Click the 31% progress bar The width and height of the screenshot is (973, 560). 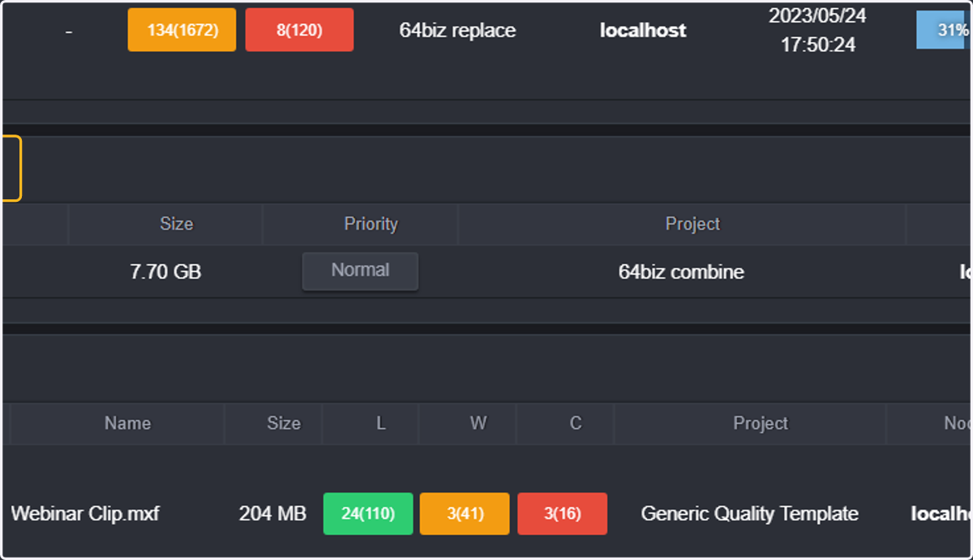(x=944, y=30)
